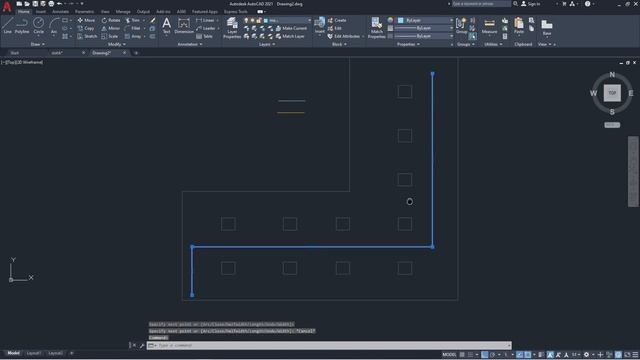This screenshot has height=360, width=640.
Task: Select the Text annotation tool
Action: [167, 26]
